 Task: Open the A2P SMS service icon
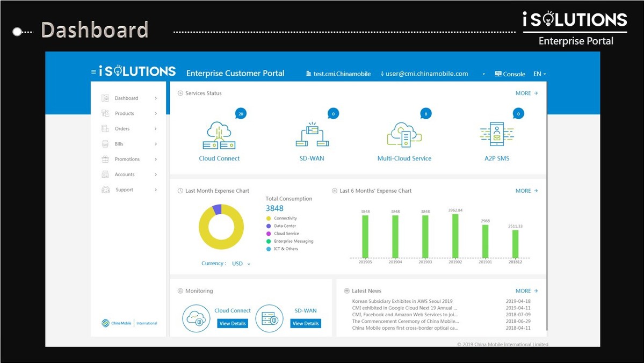[x=497, y=134]
